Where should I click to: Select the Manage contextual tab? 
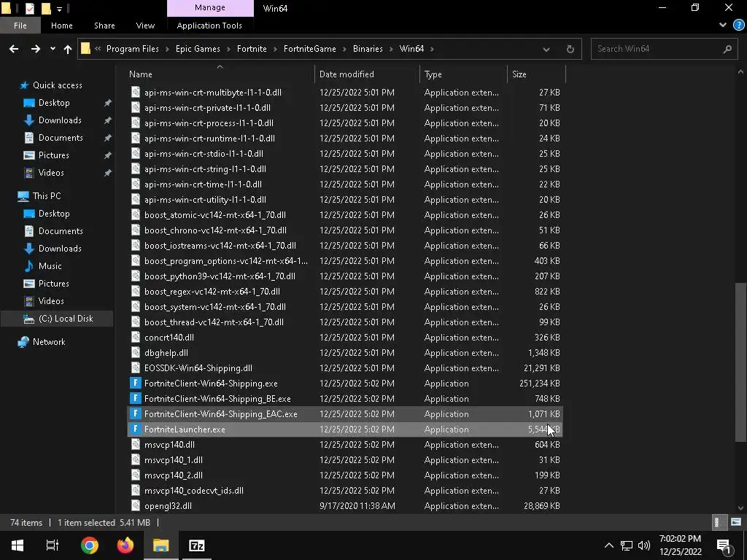210,7
